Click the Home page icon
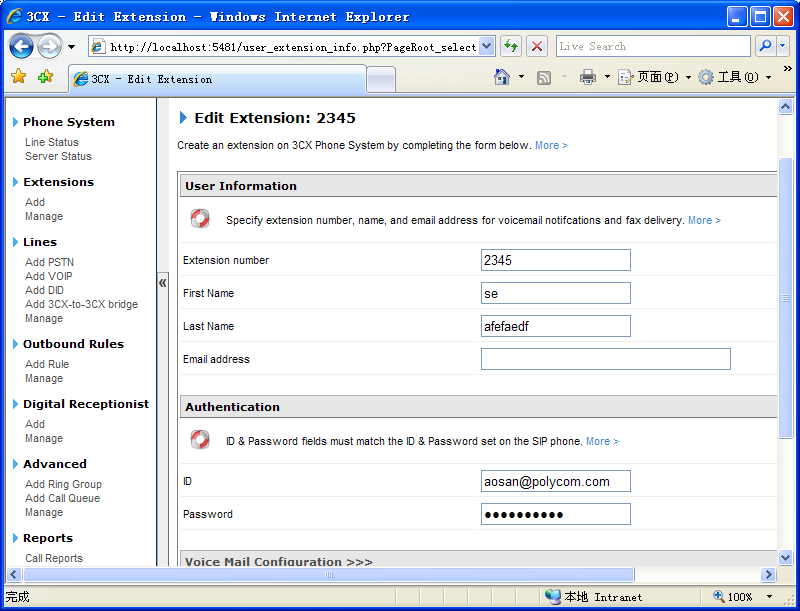 click(x=503, y=77)
